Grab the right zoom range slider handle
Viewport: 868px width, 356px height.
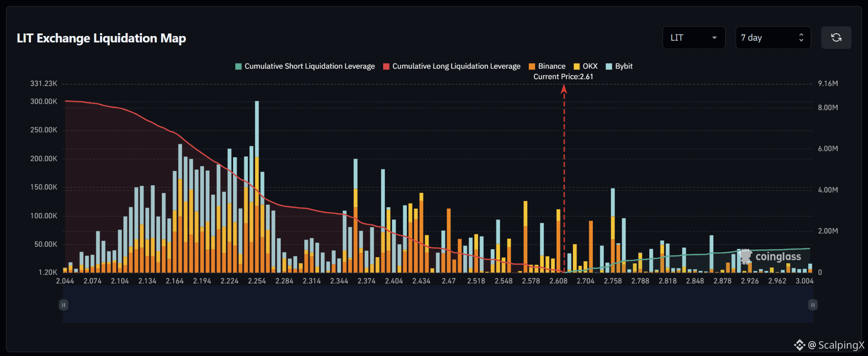(812, 305)
